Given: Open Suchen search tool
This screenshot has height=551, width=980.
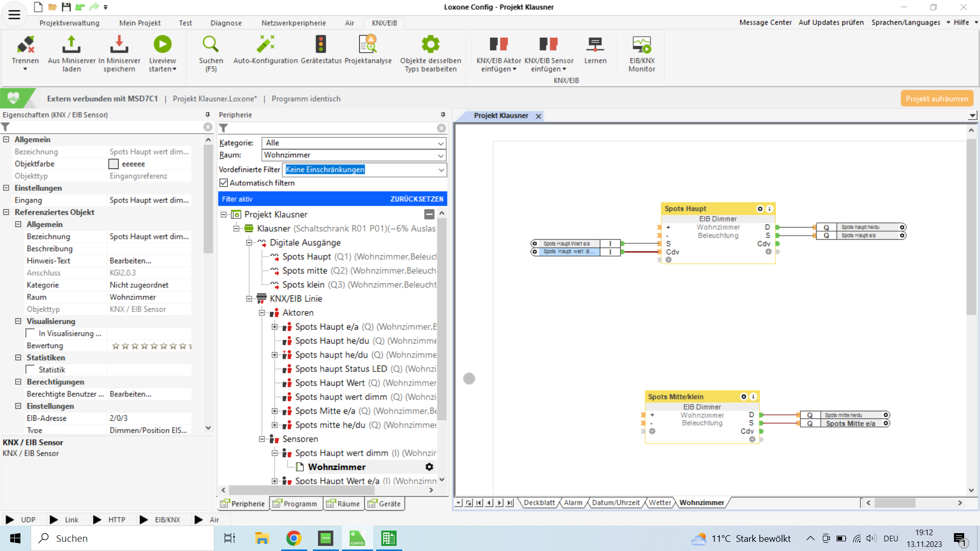Looking at the screenshot, I should [x=210, y=45].
